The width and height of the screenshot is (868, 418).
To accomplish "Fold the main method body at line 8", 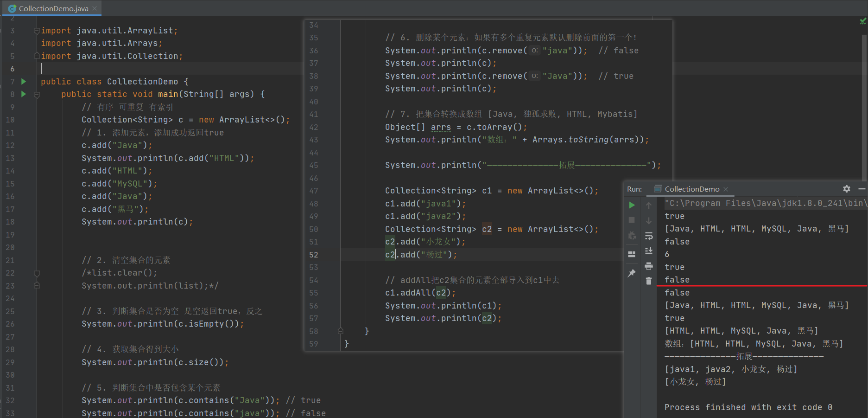I will (x=36, y=94).
